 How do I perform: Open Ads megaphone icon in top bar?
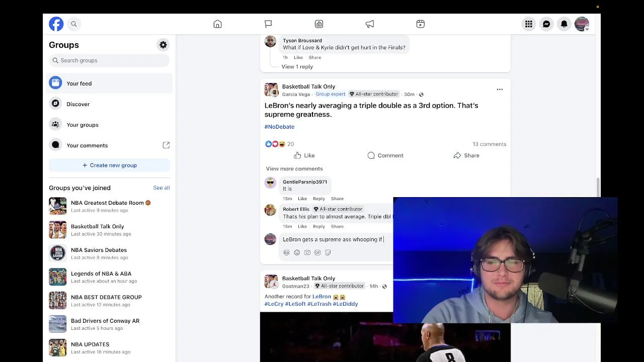point(370,24)
